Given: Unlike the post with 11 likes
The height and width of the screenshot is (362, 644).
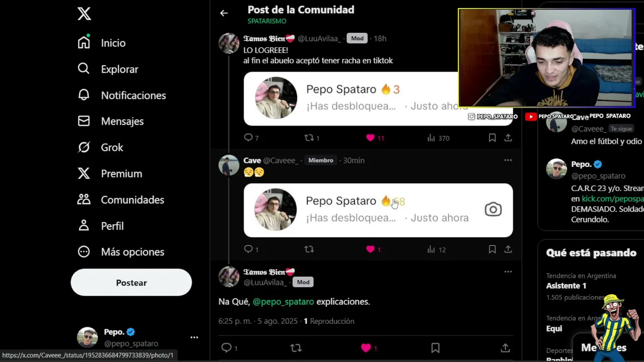Looking at the screenshot, I should point(375,138).
